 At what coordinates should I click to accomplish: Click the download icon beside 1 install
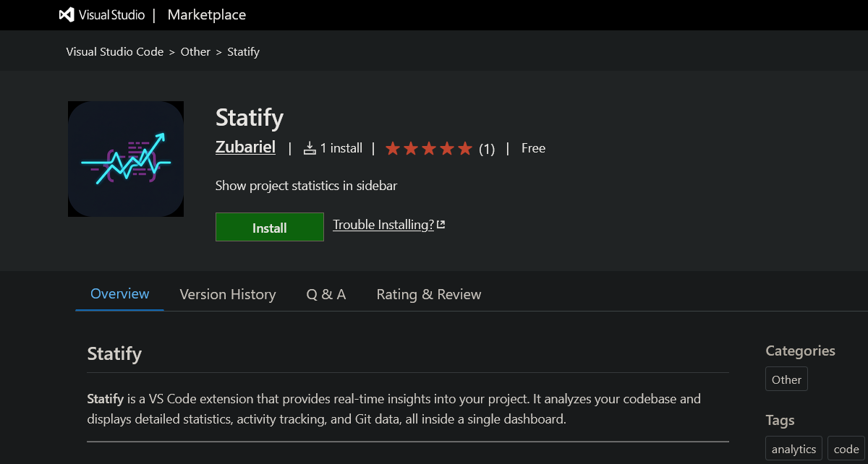click(x=309, y=147)
